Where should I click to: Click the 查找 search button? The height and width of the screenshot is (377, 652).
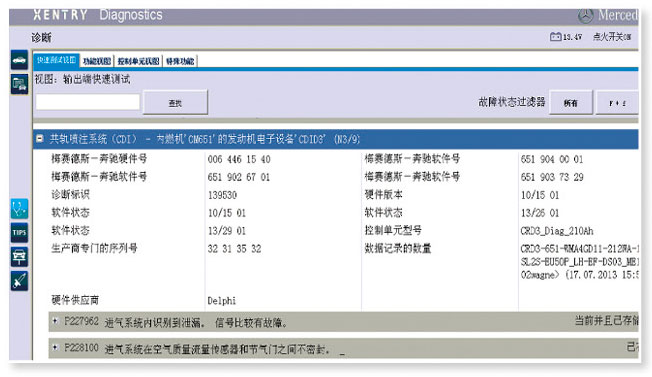pyautogui.click(x=175, y=102)
